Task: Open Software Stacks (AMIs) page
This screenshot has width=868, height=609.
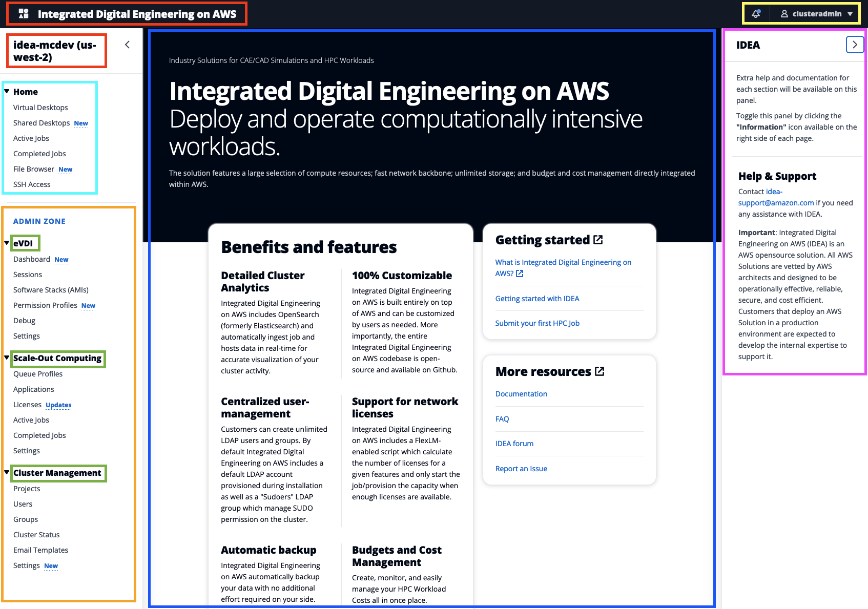Action: coord(51,290)
